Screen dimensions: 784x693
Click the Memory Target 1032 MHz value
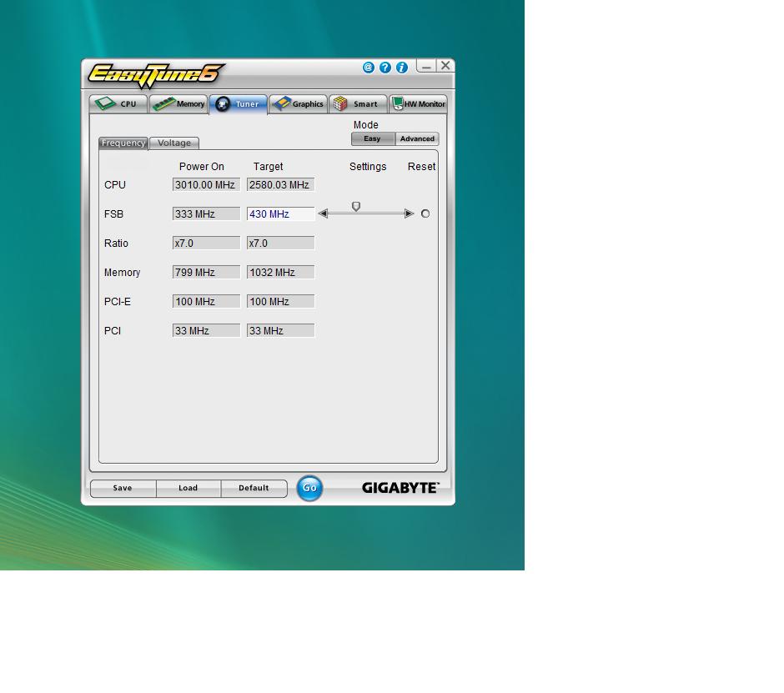point(280,273)
